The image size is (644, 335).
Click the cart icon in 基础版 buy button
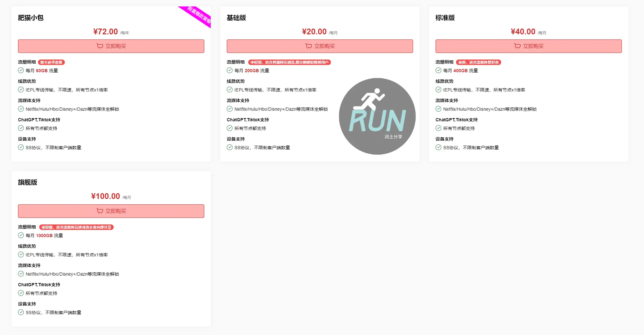point(309,46)
